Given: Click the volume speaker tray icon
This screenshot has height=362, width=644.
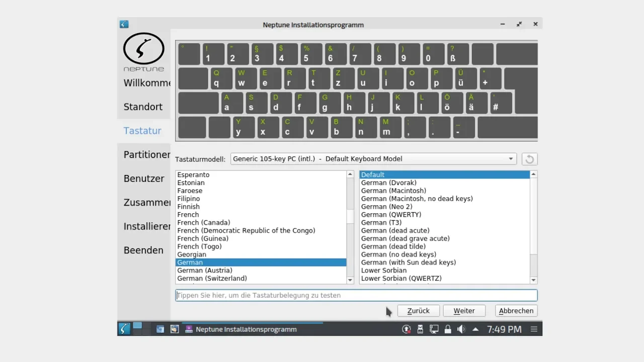Looking at the screenshot, I should click(x=461, y=329).
